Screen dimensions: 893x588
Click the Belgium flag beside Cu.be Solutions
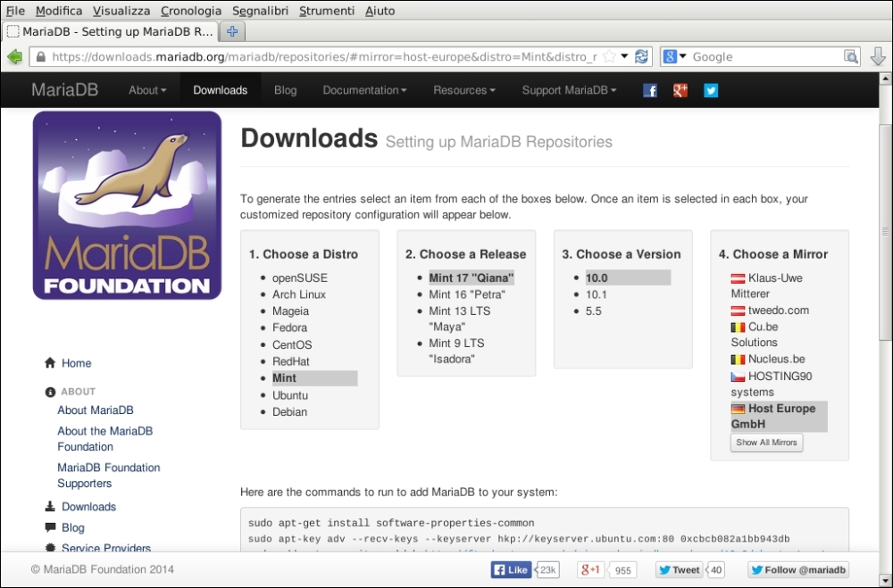coord(739,327)
